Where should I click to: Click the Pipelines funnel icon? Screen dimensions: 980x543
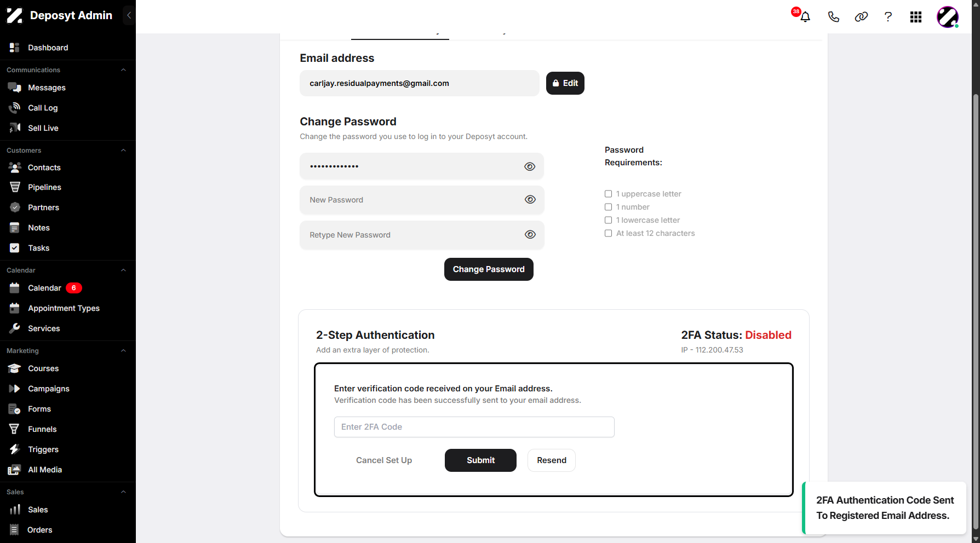[15, 187]
